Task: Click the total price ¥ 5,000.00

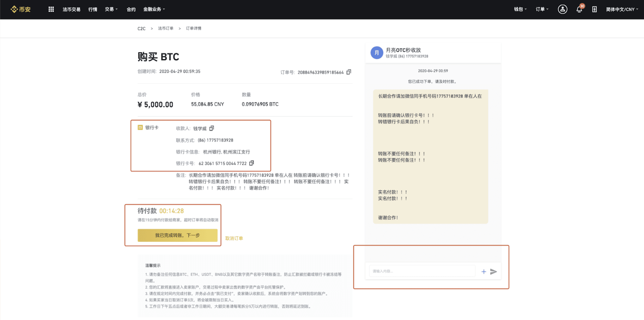Action: 155,105
